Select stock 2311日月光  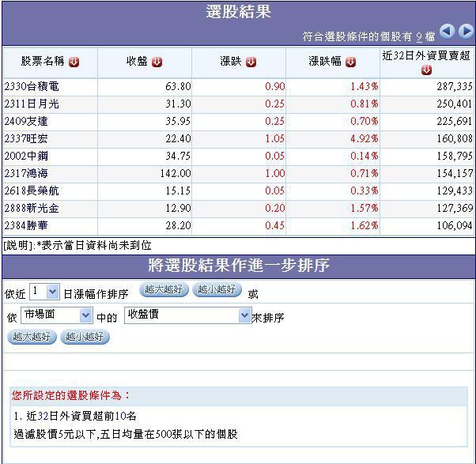point(32,104)
